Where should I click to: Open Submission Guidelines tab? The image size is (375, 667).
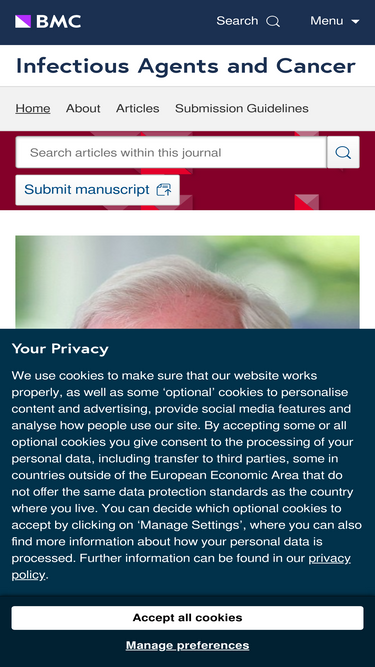[242, 108]
